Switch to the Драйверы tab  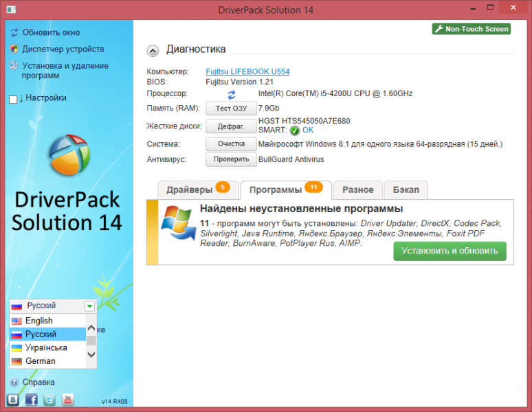pyautogui.click(x=189, y=190)
